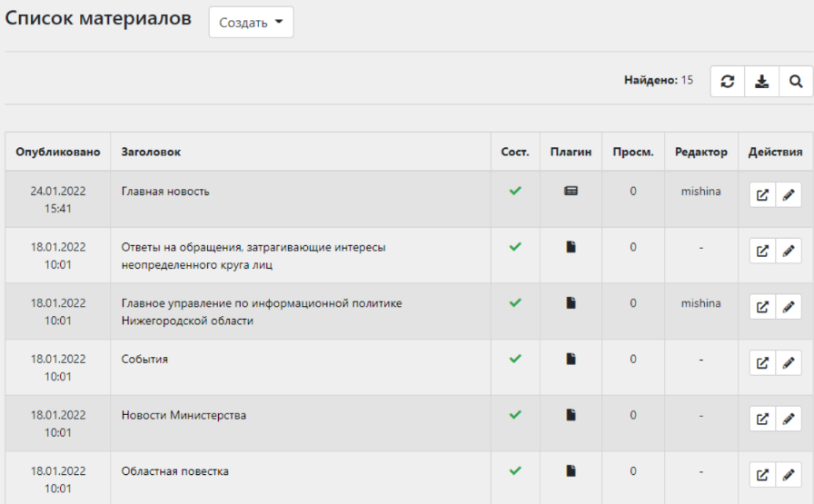Open События material in new window
Viewport: 814px width, 504px height.
coord(762,363)
